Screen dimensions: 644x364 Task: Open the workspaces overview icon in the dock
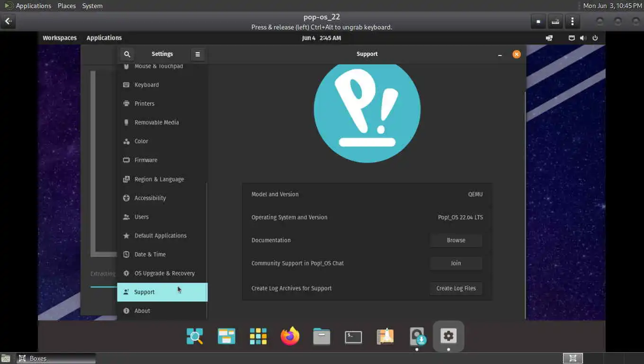(226, 336)
